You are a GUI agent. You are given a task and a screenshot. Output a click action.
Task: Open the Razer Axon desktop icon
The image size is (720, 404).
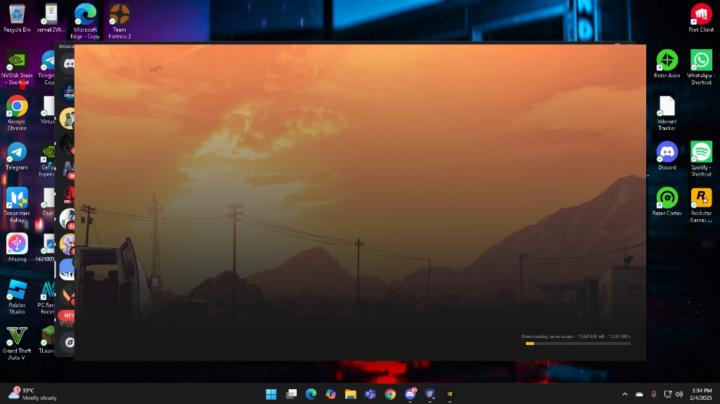[667, 63]
